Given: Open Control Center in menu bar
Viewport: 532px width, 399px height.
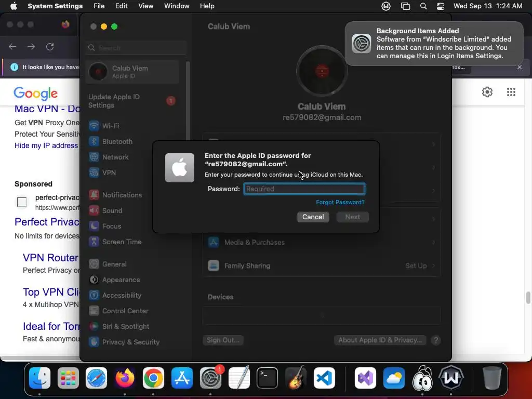Looking at the screenshot, I should pyautogui.click(x=441, y=6).
